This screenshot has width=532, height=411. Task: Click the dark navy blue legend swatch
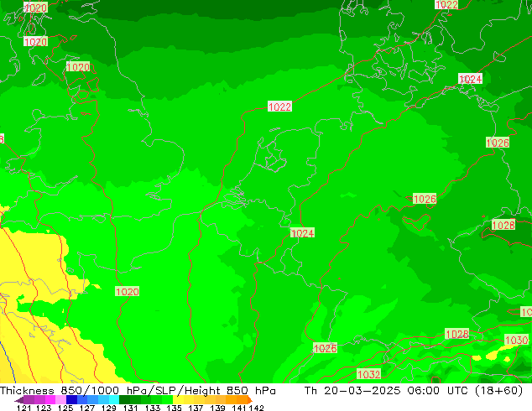(x=71, y=400)
